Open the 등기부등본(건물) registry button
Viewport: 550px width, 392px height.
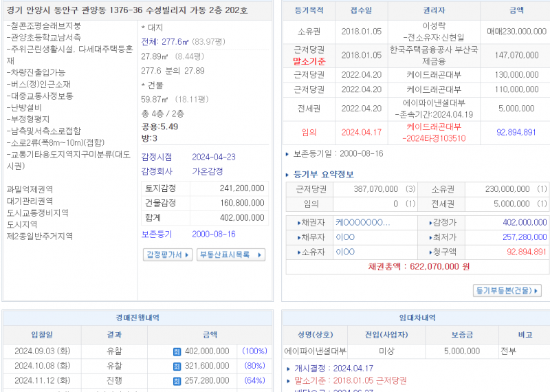[x=507, y=291]
